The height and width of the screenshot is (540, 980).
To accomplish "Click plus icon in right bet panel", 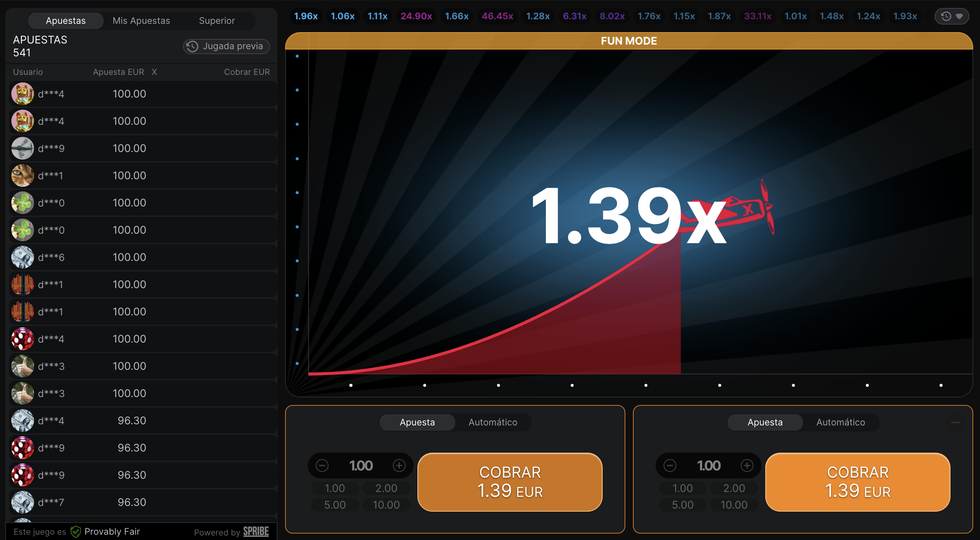I will tap(747, 466).
